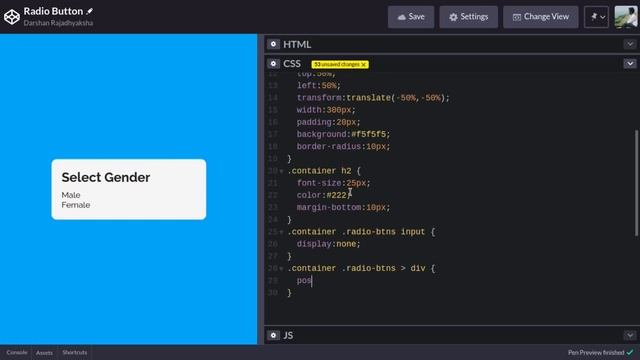
Task: Click the CSS panel header label
Action: pyautogui.click(x=292, y=64)
